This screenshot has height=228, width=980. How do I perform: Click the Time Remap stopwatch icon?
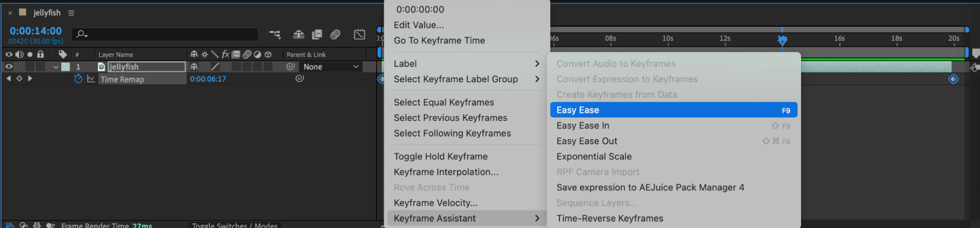pyautogui.click(x=78, y=79)
